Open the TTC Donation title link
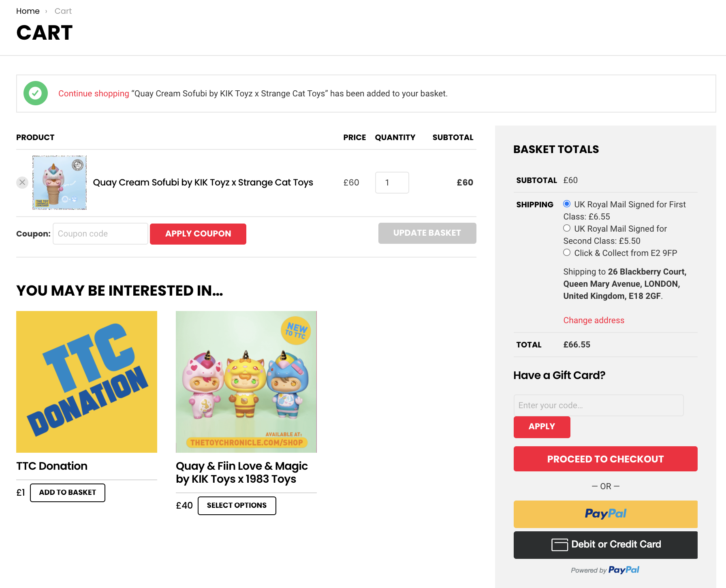Image resolution: width=726 pixels, height=588 pixels. click(x=52, y=466)
